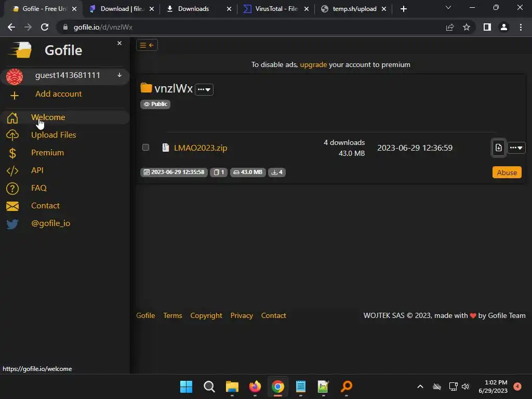
Task: Click the Contact envelope icon
Action: pos(12,206)
